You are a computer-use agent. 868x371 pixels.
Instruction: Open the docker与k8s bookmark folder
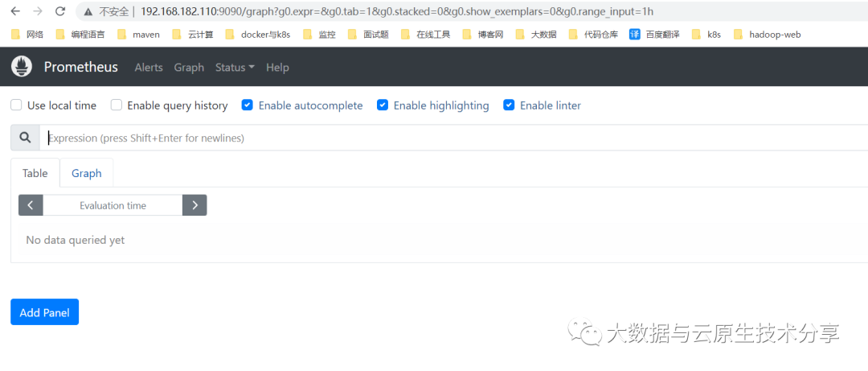pyautogui.click(x=259, y=35)
